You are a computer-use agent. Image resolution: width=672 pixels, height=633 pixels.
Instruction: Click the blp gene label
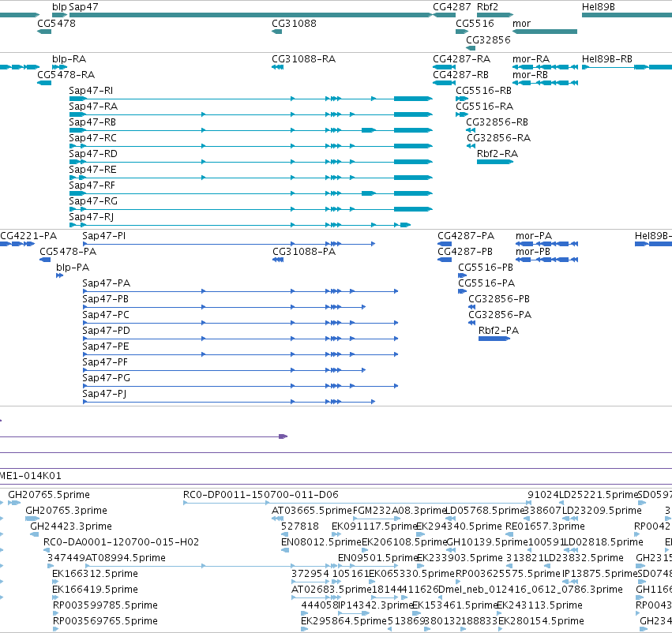(x=59, y=7)
